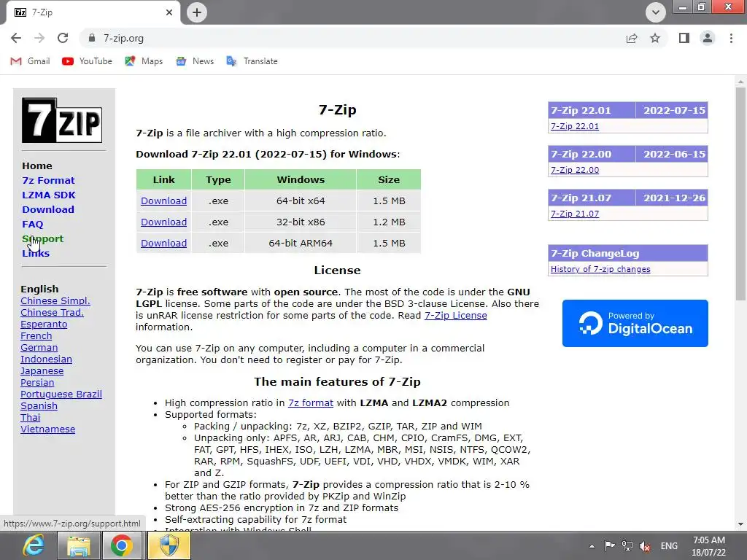Viewport: 747px width, 560px height.
Task: Download the 64-bit x64 .exe
Action: pyautogui.click(x=164, y=201)
